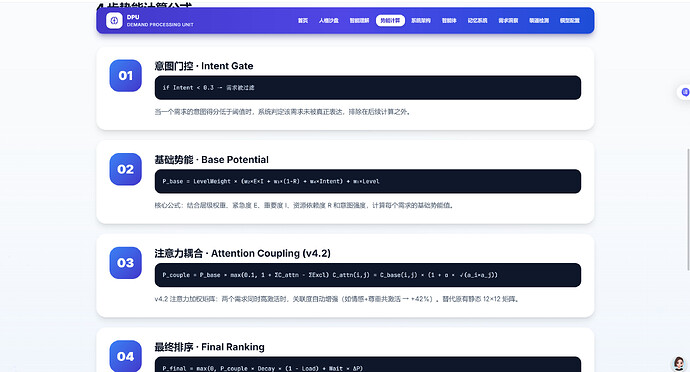Image resolution: width=690 pixels, height=372 pixels.
Task: Click the 最终排序 · Final Ranking heading
Action: pyautogui.click(x=209, y=347)
